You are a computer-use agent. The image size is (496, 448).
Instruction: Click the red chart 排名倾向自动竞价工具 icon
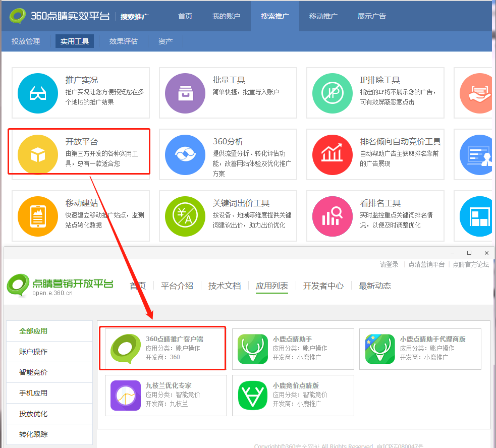(333, 155)
